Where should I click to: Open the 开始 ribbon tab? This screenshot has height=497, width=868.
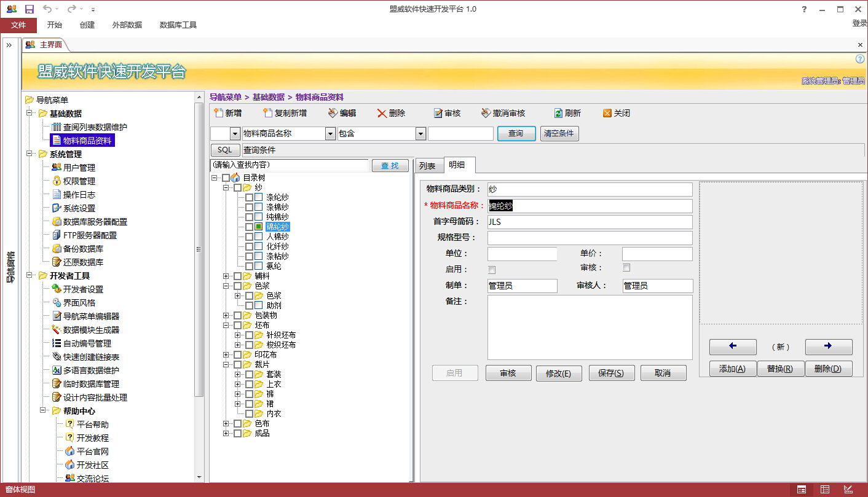[x=55, y=25]
